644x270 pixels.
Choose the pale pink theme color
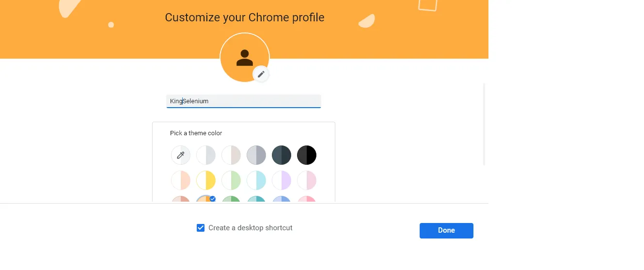[x=307, y=180]
